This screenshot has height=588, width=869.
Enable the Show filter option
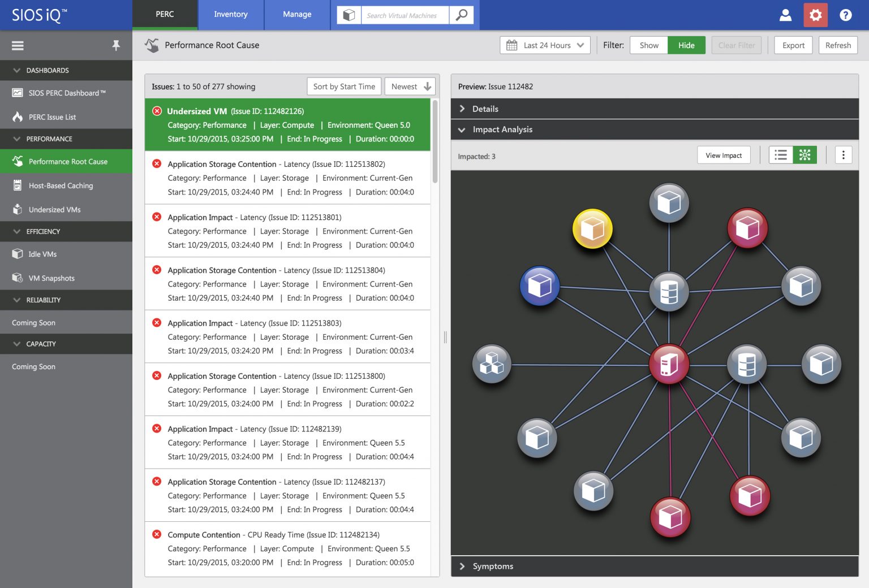click(648, 45)
